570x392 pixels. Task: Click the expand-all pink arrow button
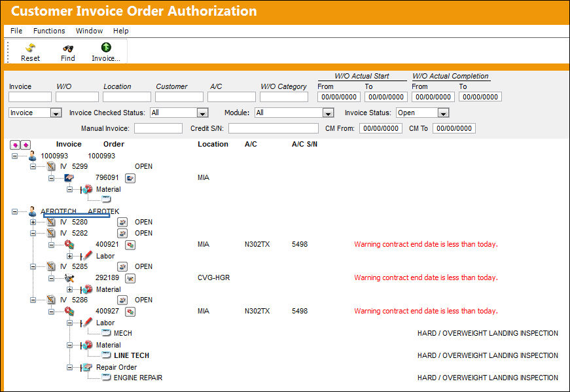point(15,145)
